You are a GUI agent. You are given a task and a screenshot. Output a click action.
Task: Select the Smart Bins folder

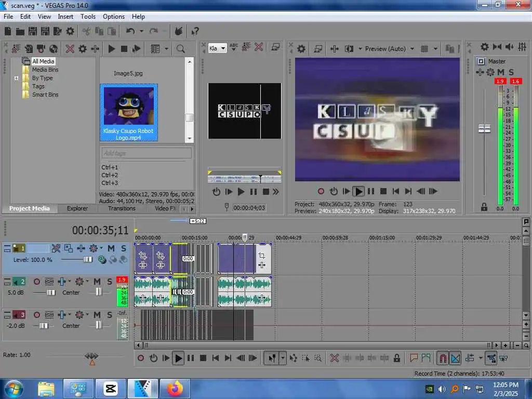(45, 95)
